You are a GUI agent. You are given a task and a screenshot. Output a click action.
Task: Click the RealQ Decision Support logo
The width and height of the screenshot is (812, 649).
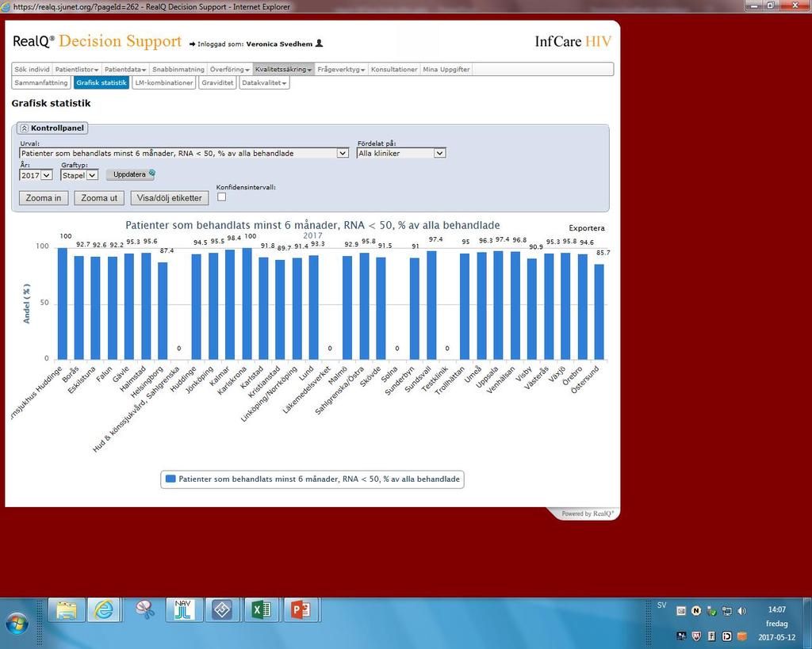(97, 41)
